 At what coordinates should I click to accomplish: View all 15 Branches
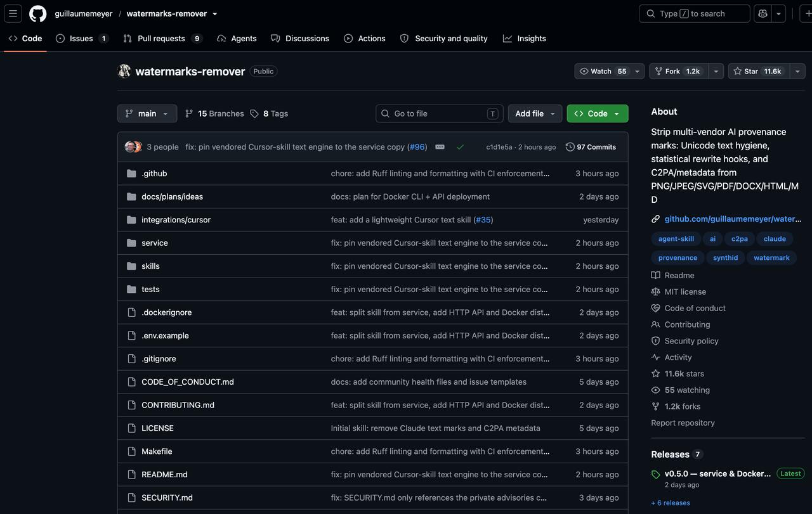click(214, 113)
